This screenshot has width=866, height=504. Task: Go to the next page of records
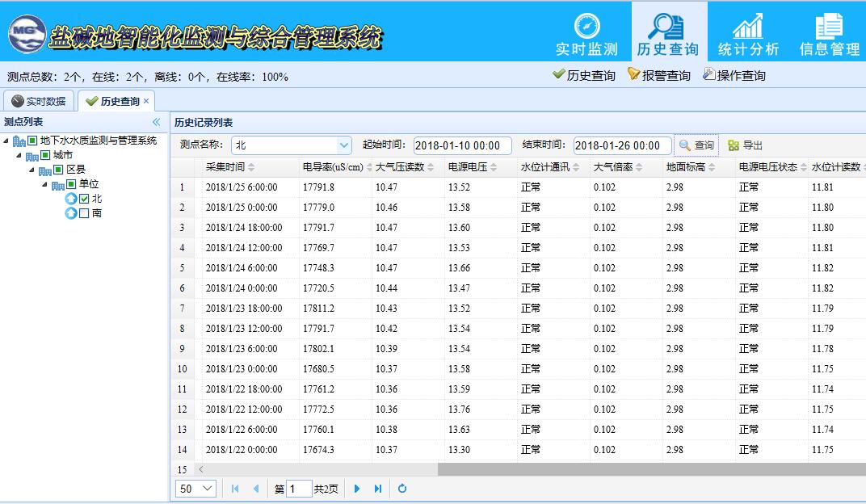coord(357,489)
